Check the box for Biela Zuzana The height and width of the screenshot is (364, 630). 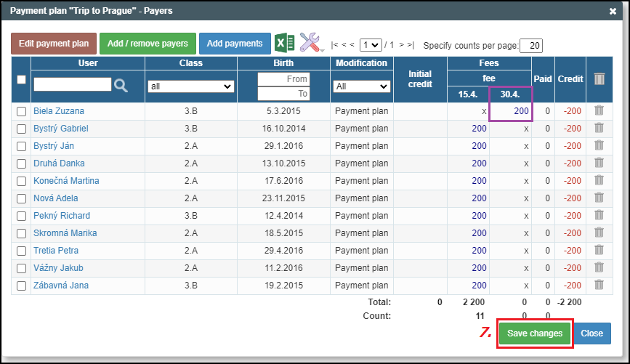coord(21,111)
